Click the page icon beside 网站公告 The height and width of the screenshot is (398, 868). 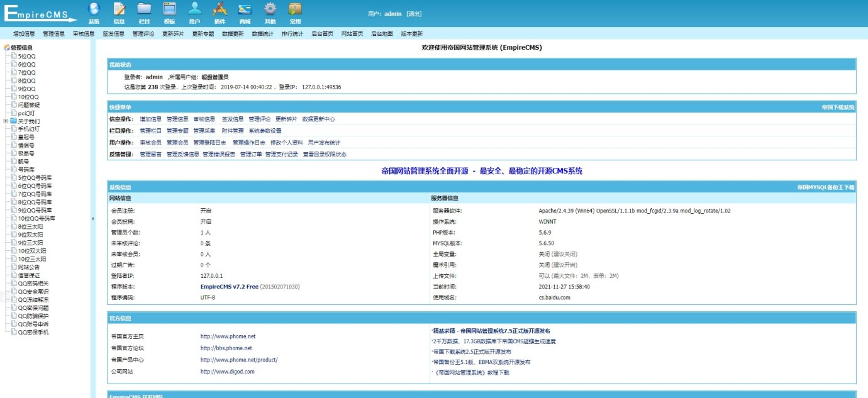point(14,267)
